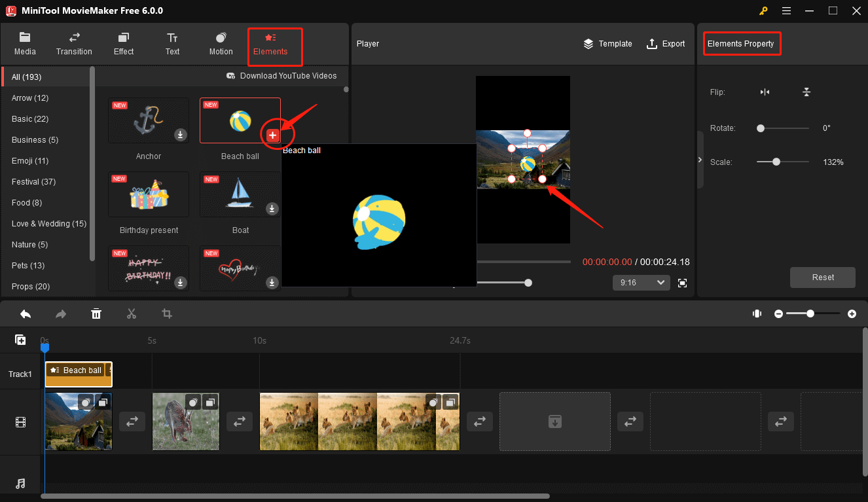Enter fullscreen preview mode
This screenshot has width=868, height=502.
tap(683, 283)
